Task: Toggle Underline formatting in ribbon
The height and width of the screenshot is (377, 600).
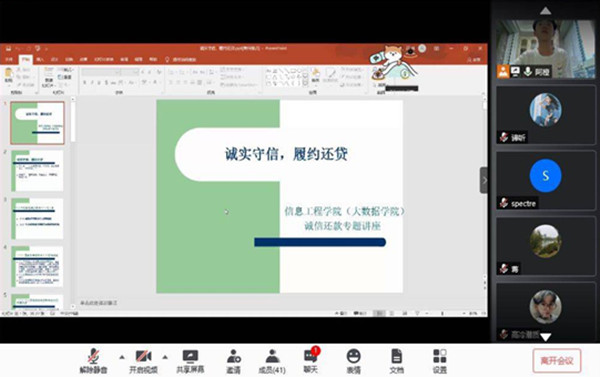Action: (x=99, y=82)
